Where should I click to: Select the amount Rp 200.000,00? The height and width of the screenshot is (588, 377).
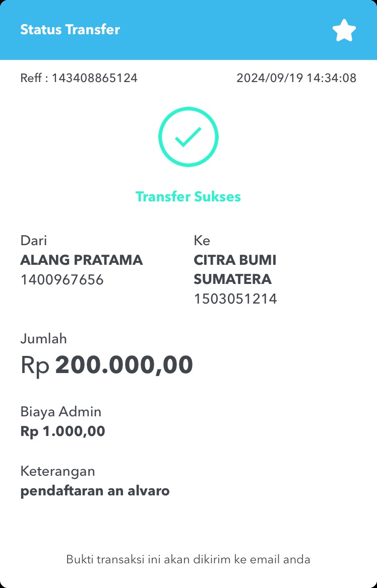(107, 365)
